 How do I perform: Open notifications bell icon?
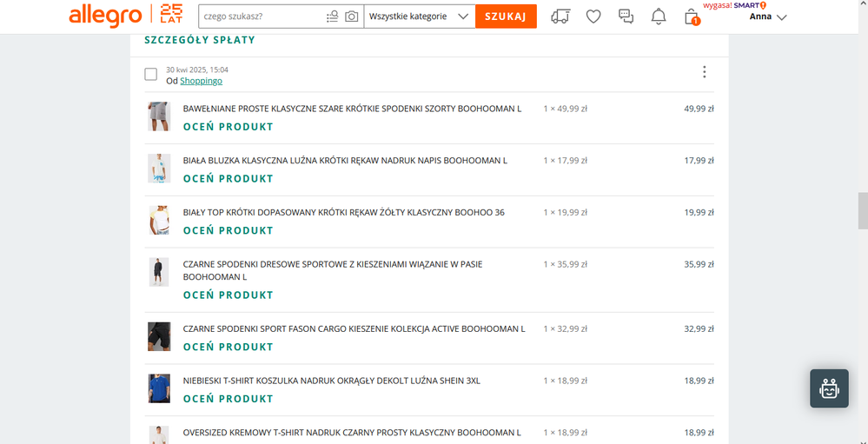(x=659, y=17)
